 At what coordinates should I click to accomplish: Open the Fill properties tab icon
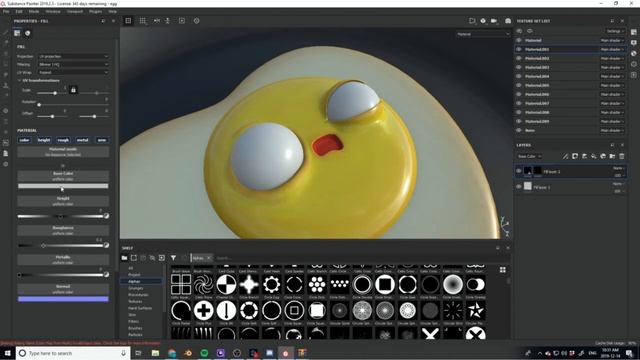click(17, 33)
